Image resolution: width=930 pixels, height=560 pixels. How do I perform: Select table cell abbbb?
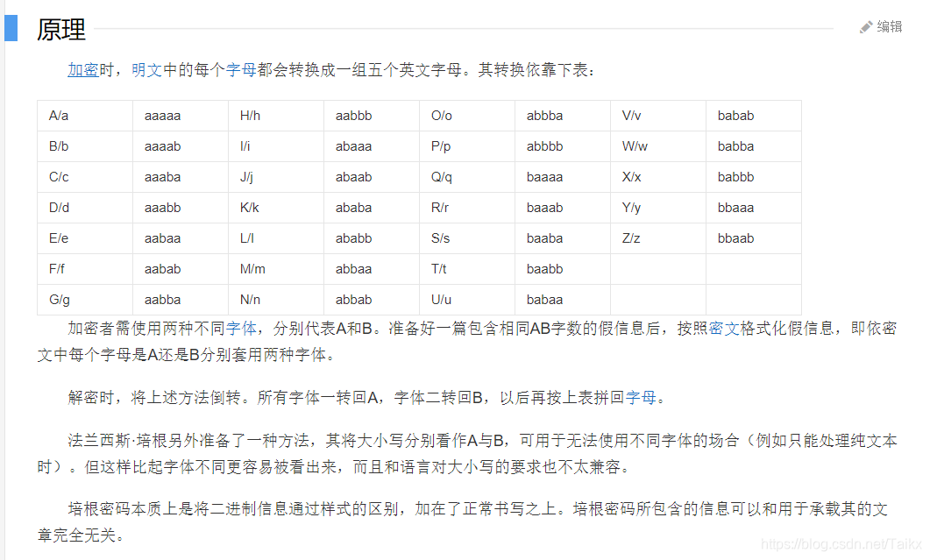click(562, 146)
